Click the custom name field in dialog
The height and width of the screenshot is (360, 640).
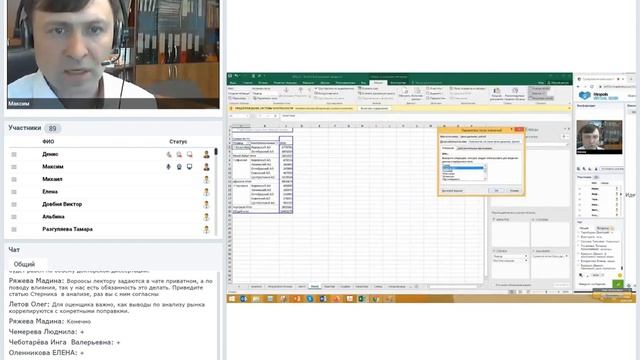pos(494,142)
